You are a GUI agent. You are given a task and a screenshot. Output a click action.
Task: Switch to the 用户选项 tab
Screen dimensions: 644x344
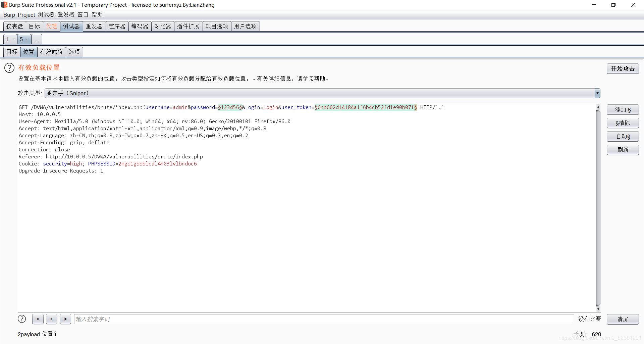[245, 26]
